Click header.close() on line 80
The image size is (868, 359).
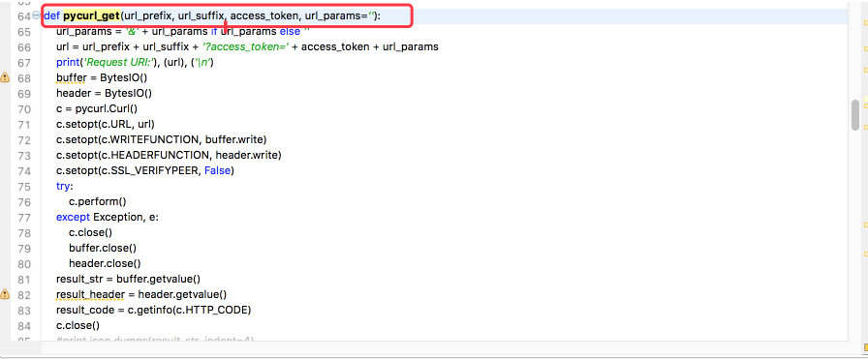click(105, 264)
